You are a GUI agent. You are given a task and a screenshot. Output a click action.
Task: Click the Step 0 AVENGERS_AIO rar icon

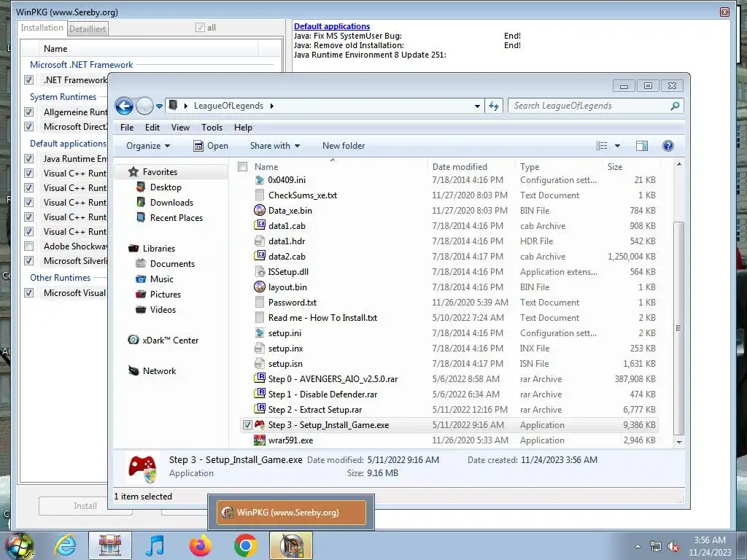[260, 378]
